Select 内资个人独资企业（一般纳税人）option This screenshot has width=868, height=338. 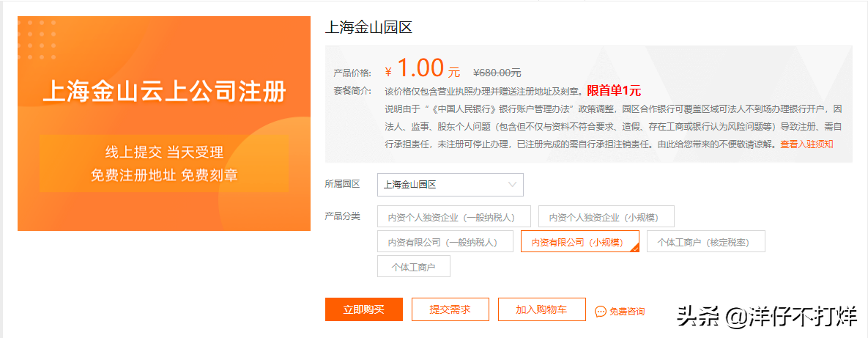click(454, 216)
